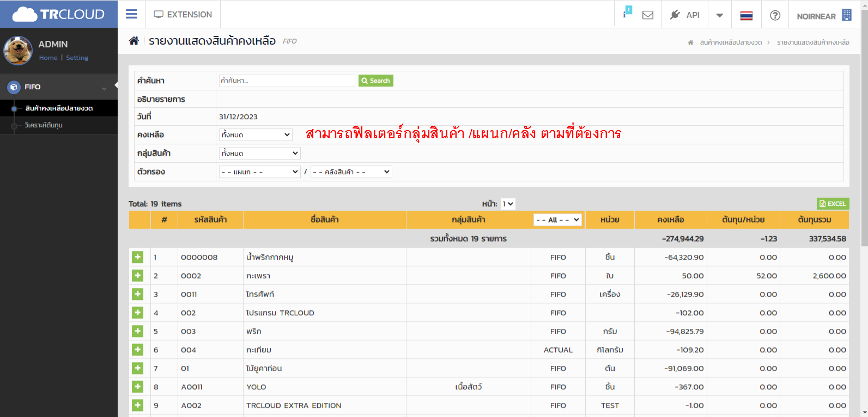Click the ต้นทุนรวม column header
The height and width of the screenshot is (417, 868).
point(815,220)
